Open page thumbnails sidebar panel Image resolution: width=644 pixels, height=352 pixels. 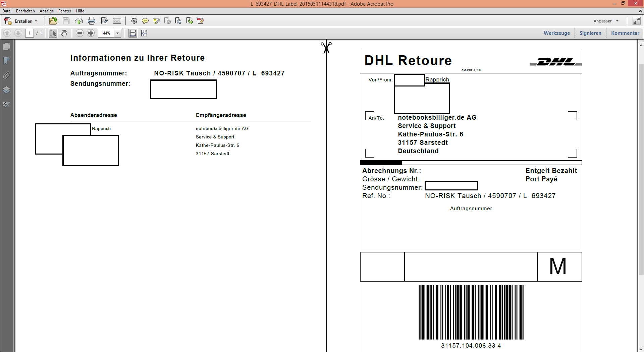(x=6, y=47)
